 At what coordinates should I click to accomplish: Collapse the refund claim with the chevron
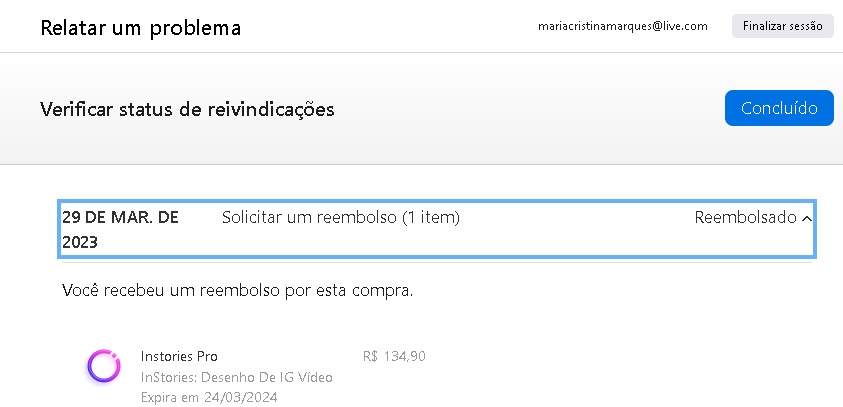(807, 218)
